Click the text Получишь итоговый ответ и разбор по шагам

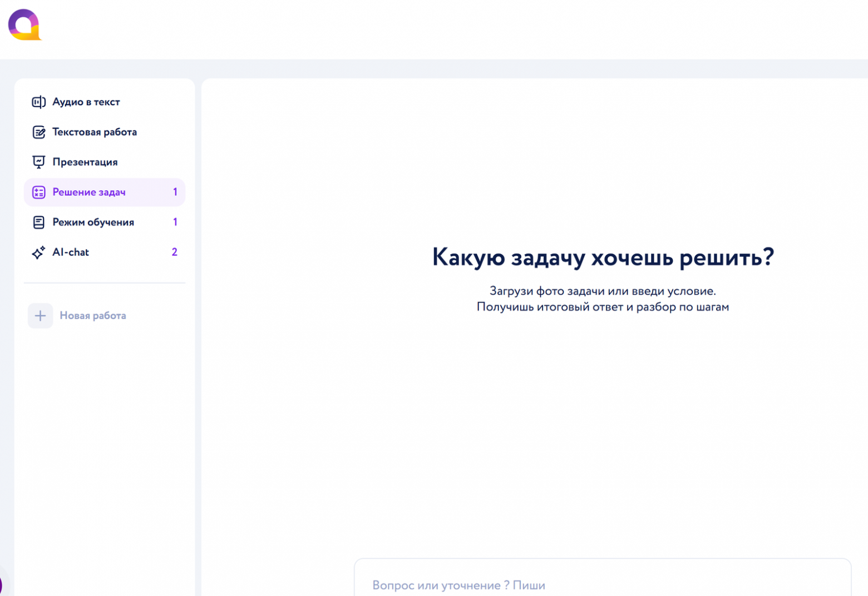[x=603, y=307]
